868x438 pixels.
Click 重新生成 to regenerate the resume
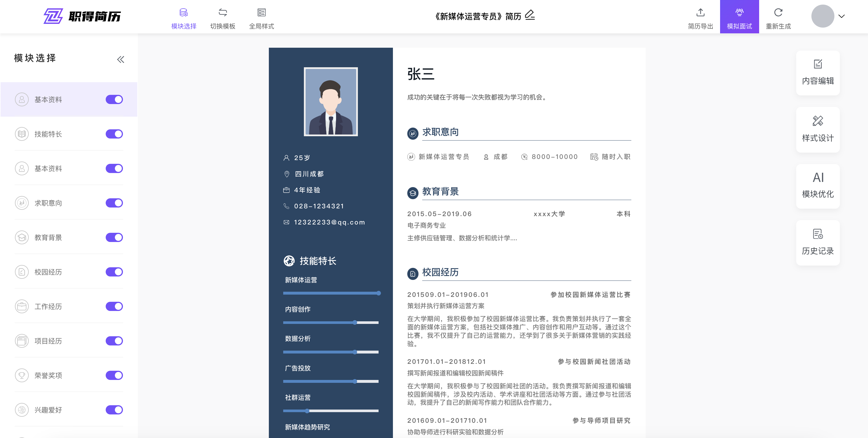click(x=778, y=17)
